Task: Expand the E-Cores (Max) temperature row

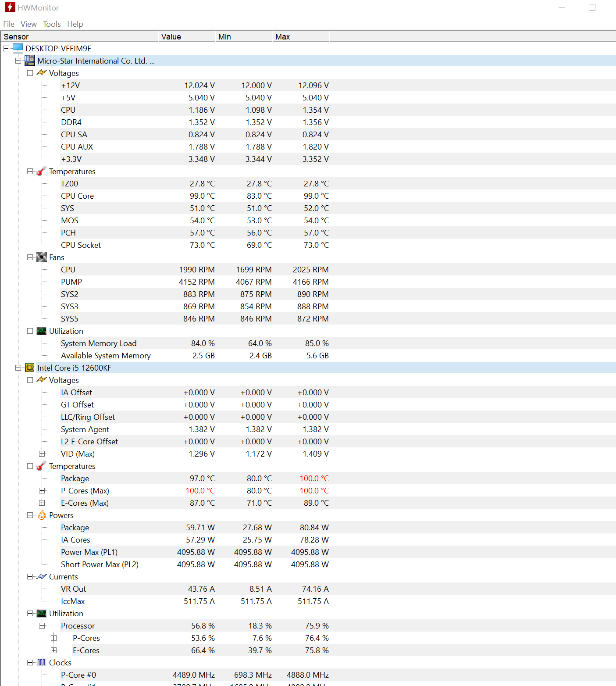Action: click(x=42, y=503)
